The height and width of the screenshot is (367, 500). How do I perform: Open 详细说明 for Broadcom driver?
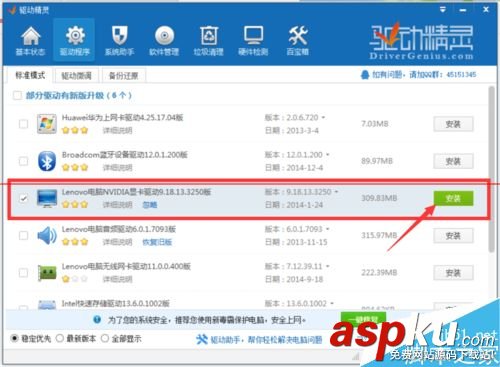pos(117,168)
